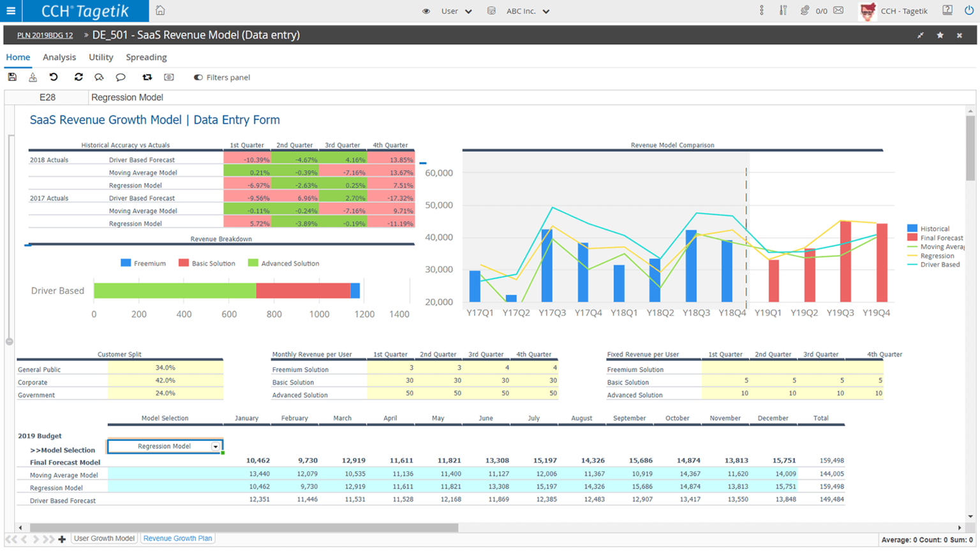Viewport: 980px width, 551px height.
Task: Switch to the Analysis tab
Action: click(59, 57)
